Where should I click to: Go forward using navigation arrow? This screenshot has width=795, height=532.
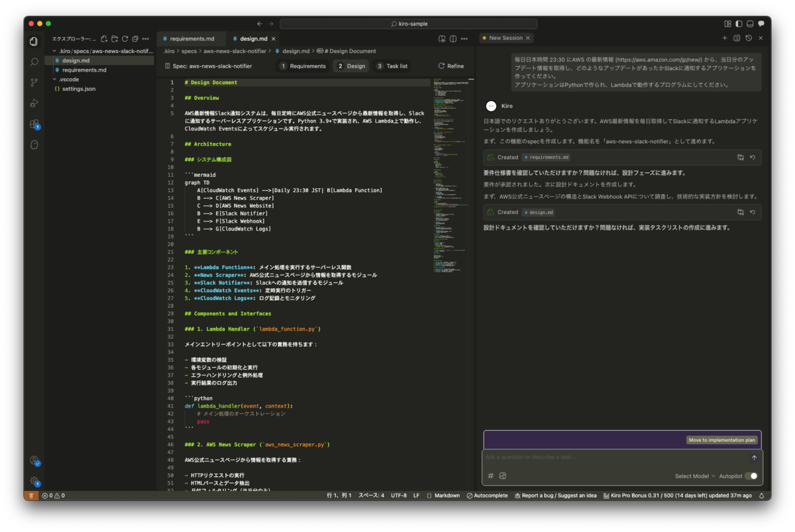[271, 24]
